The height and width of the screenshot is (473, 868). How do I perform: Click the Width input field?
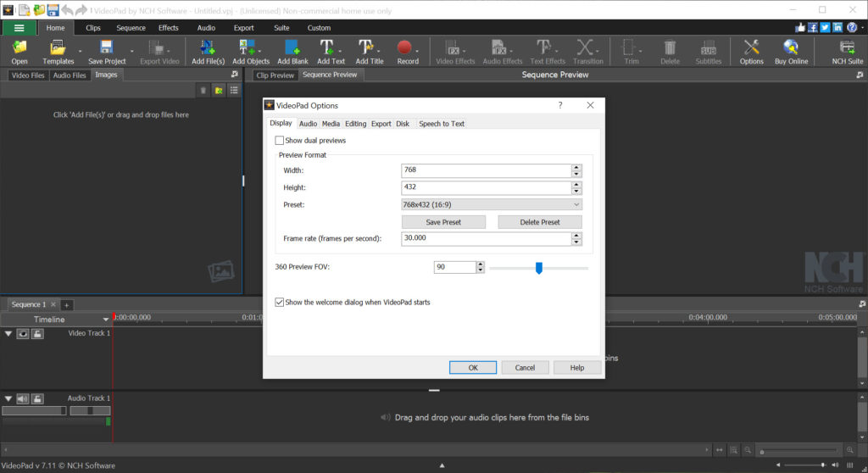pyautogui.click(x=486, y=170)
